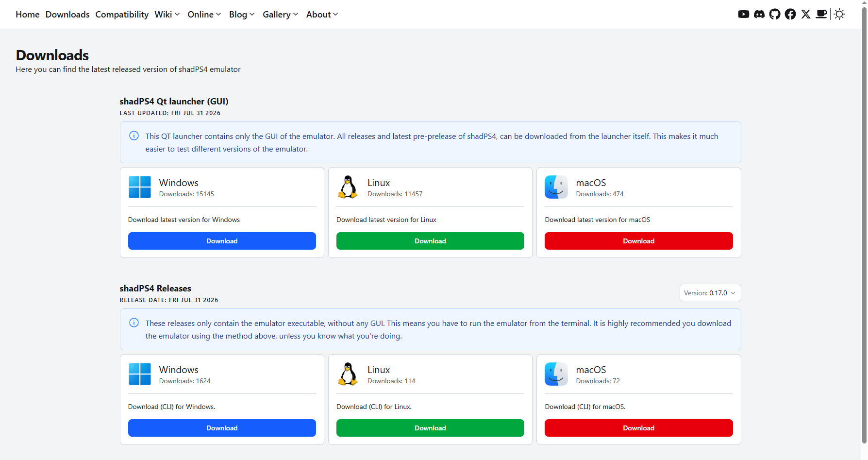Visit the GitHub repository icon
The image size is (868, 460).
tap(775, 15)
